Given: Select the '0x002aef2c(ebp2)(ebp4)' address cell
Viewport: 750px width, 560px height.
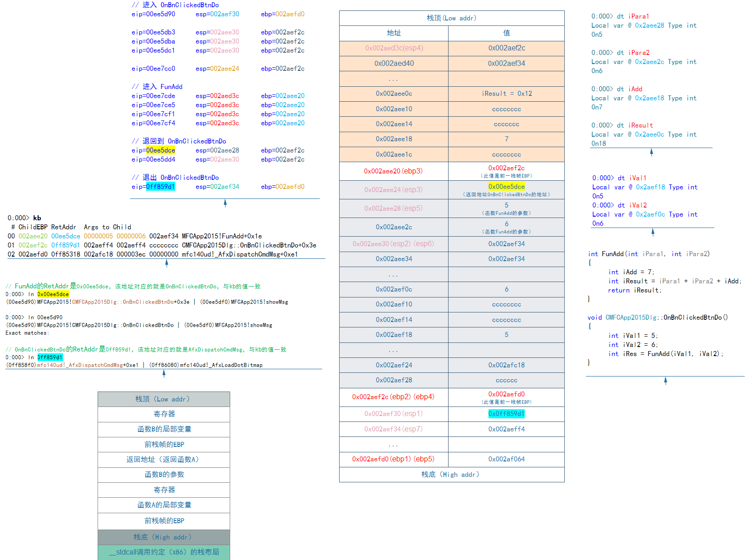Looking at the screenshot, I should point(394,397).
